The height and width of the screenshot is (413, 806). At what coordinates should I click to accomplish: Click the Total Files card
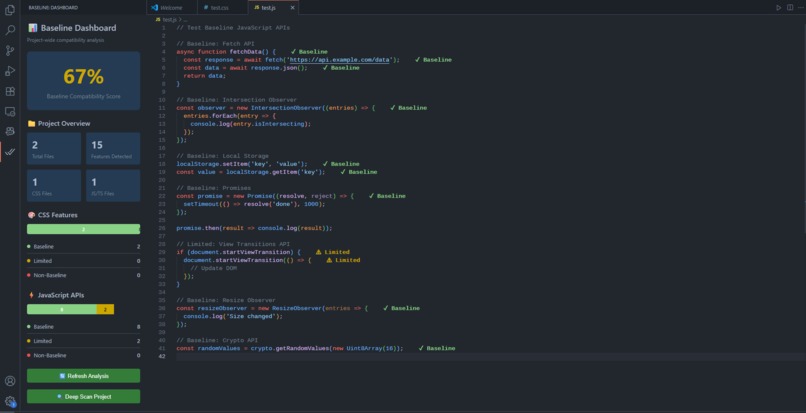click(x=54, y=149)
